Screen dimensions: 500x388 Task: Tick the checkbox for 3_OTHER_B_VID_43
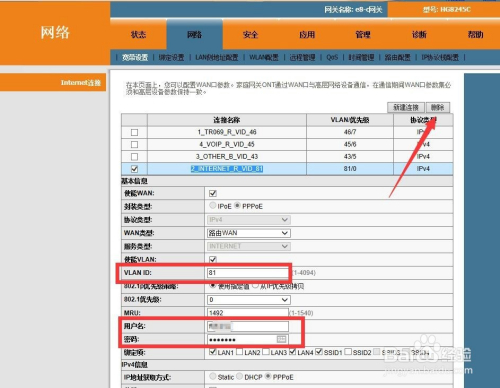(134, 156)
